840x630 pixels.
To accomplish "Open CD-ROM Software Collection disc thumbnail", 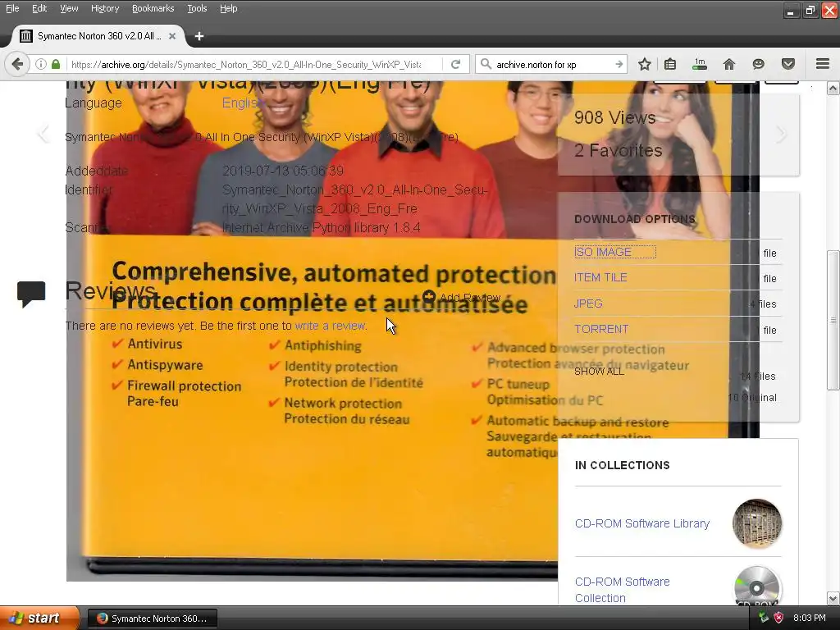I will click(757, 587).
